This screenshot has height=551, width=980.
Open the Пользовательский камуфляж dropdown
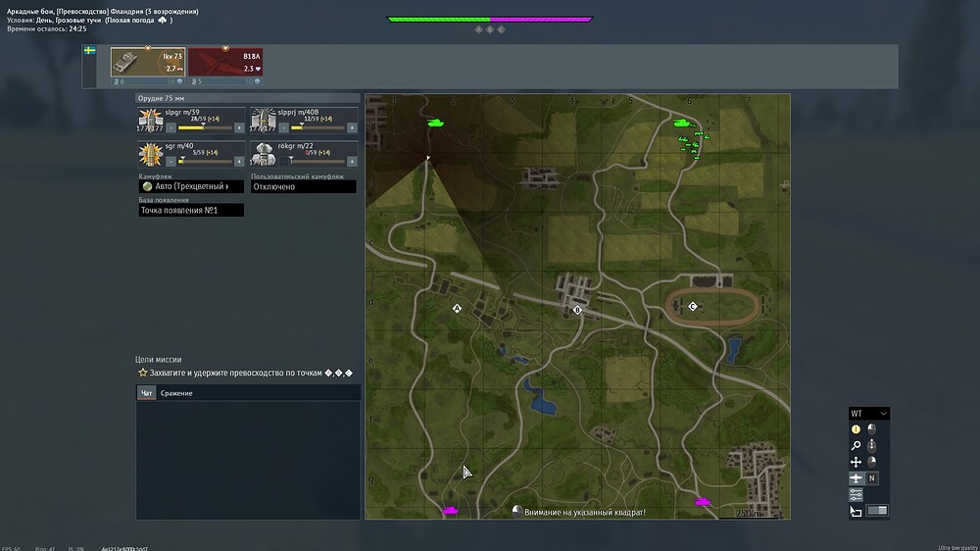point(304,186)
